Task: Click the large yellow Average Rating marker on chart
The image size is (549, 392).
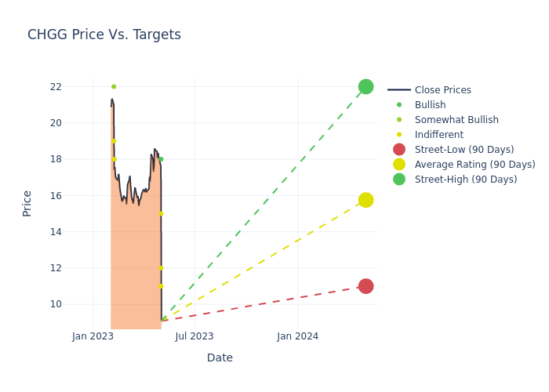Action: coord(365,200)
